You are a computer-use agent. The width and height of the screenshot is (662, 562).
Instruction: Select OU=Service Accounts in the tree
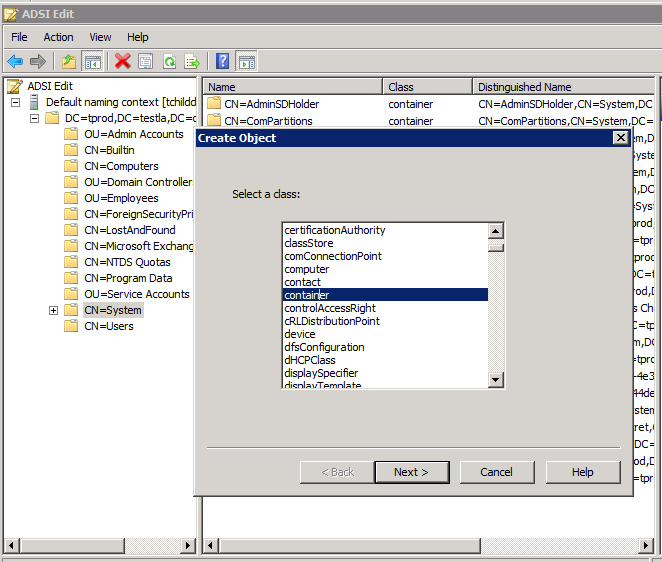[137, 294]
